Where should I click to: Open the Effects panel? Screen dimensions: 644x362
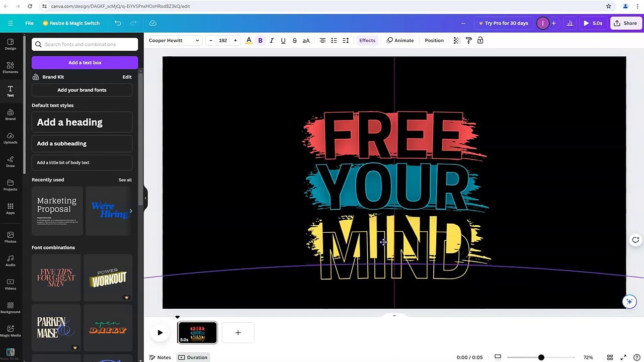[367, 40]
